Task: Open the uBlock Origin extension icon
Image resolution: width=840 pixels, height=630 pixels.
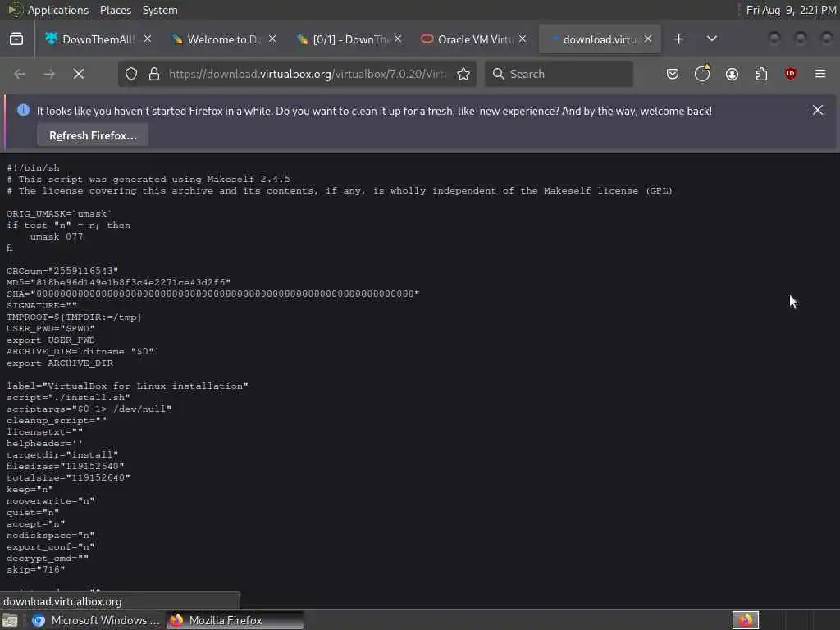Action: pos(791,74)
